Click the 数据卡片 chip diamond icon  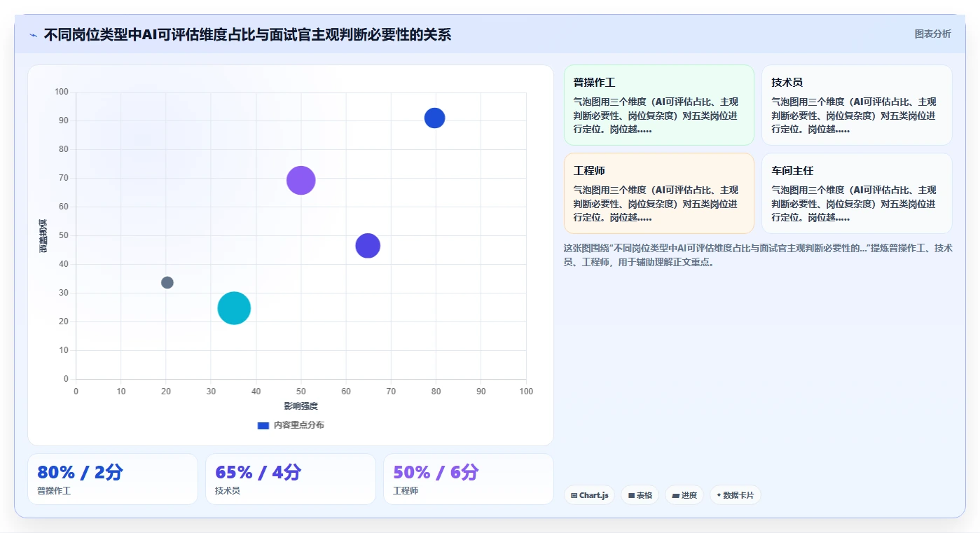coord(719,495)
